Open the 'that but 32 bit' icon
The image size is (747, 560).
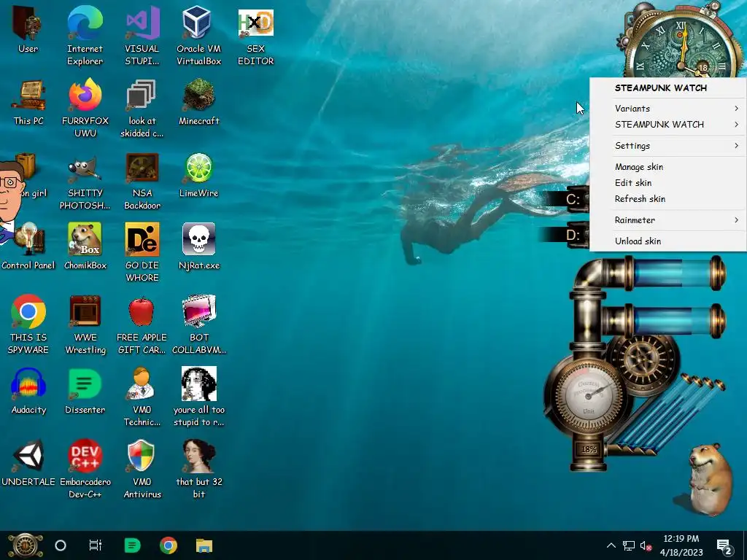click(198, 456)
